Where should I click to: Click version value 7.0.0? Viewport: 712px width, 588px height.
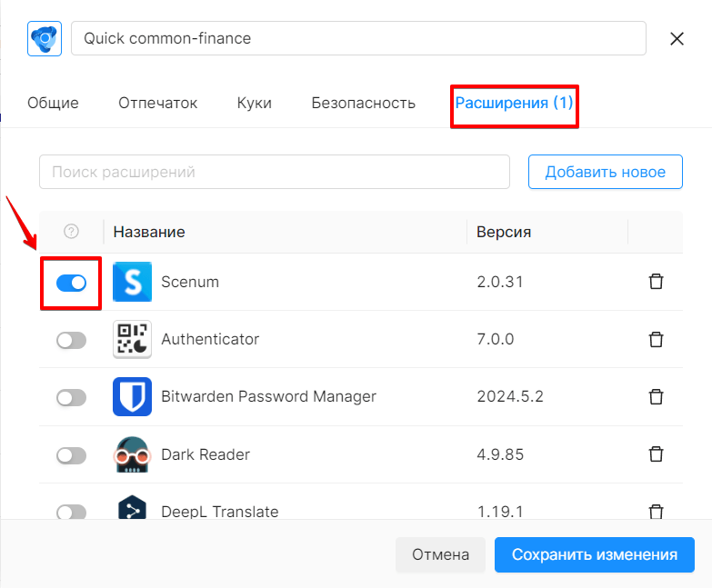(496, 339)
